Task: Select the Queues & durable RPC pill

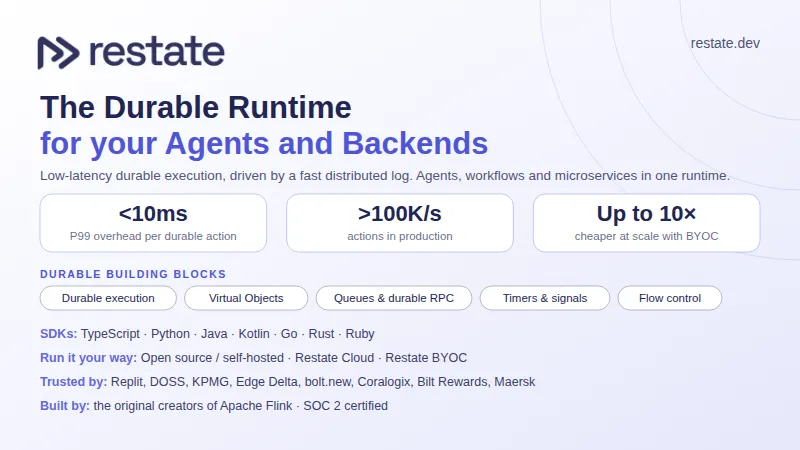Action: 394,298
